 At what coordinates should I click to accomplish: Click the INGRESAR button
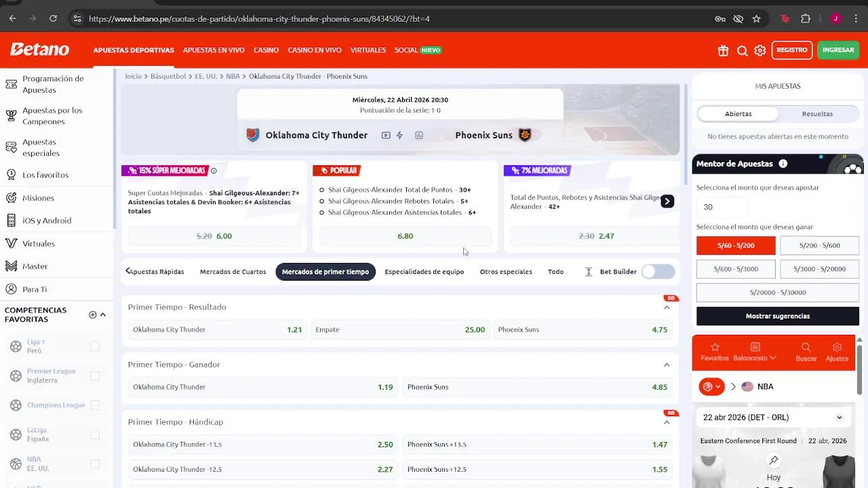[x=838, y=50]
